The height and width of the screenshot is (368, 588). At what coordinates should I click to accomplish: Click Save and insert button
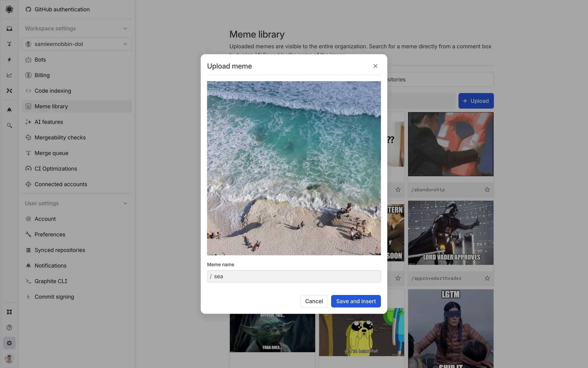pos(356,301)
